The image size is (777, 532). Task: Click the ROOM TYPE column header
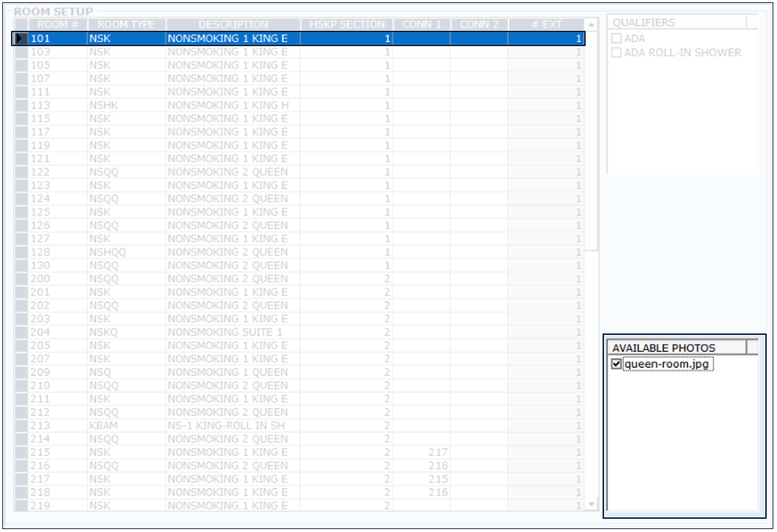(126, 25)
